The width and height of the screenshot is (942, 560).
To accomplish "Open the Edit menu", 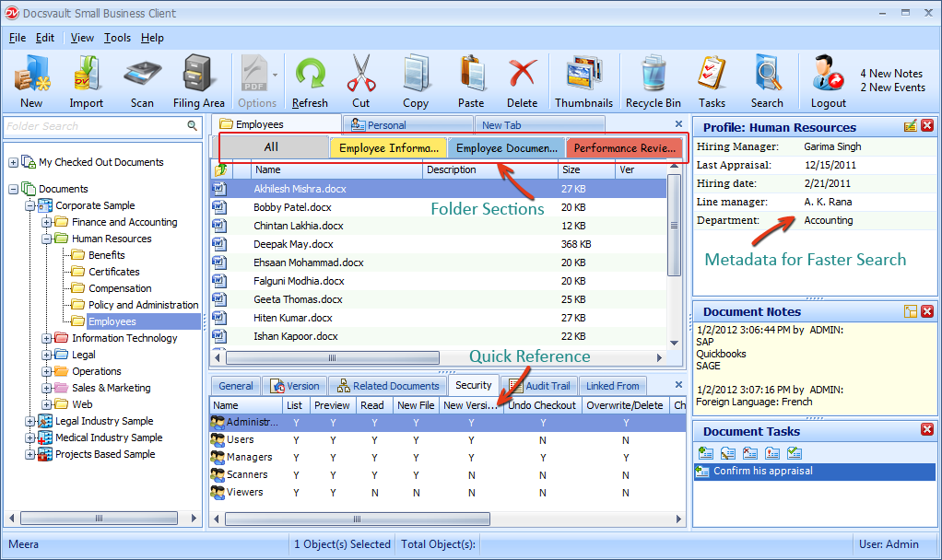I will click(45, 38).
